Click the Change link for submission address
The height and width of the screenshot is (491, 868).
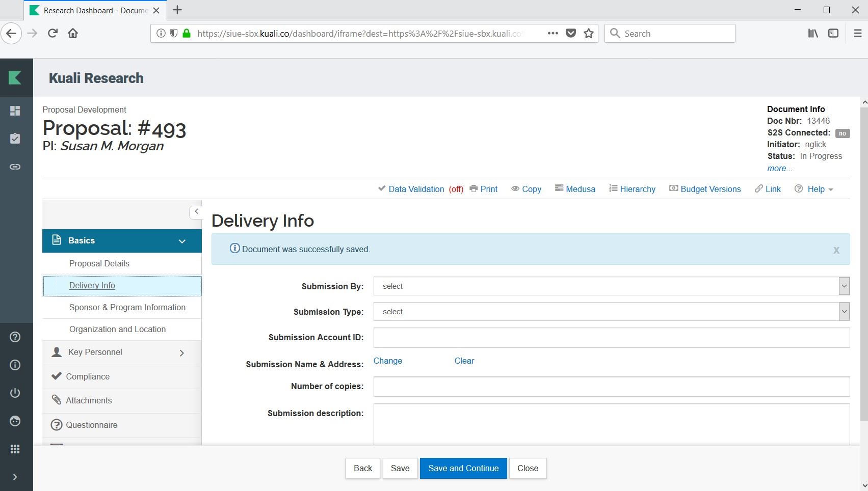point(387,361)
